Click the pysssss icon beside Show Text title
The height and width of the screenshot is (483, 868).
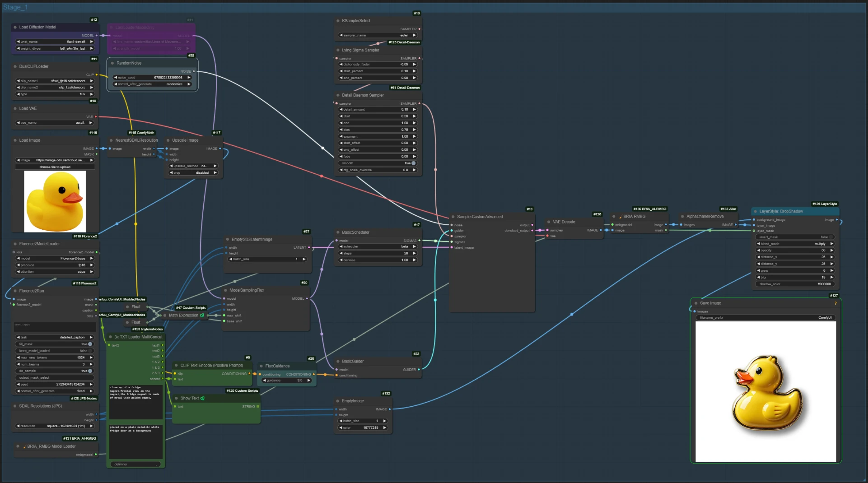point(202,398)
